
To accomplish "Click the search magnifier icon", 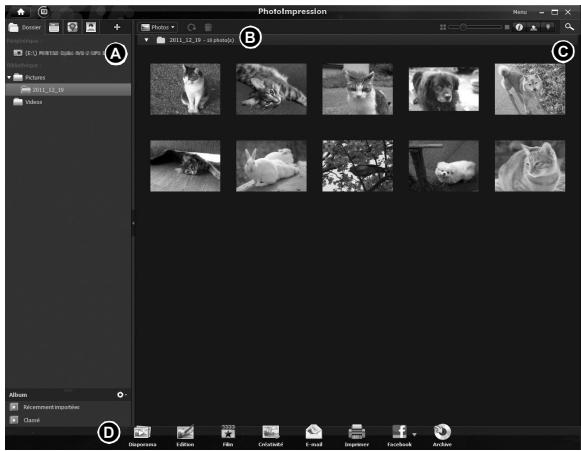I will pyautogui.click(x=569, y=27).
